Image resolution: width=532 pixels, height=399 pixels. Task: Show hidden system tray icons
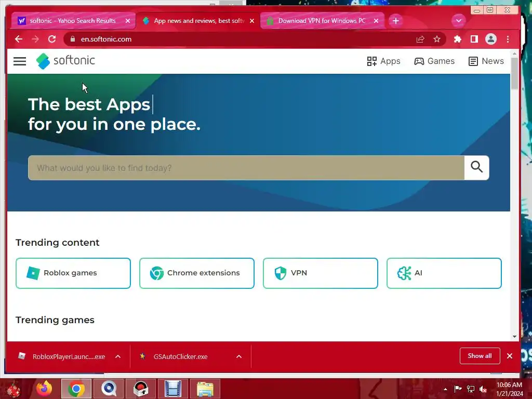click(445, 389)
